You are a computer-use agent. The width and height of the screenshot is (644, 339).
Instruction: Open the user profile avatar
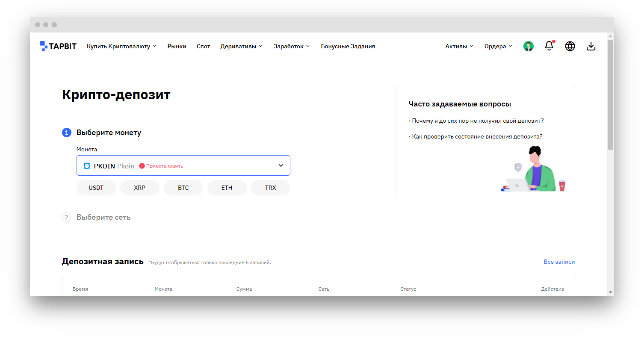tap(529, 46)
